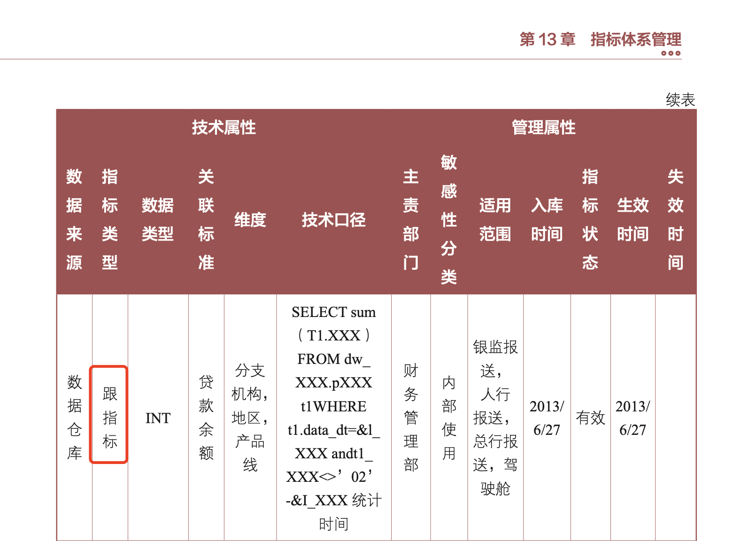Click the '财务管理部' department cell

(x=411, y=417)
